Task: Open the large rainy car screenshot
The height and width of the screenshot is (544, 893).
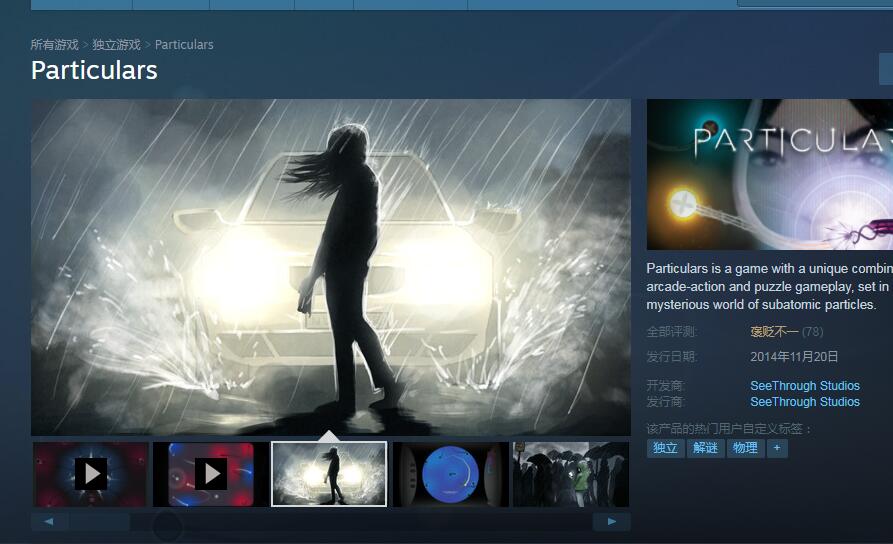Action: 331,267
